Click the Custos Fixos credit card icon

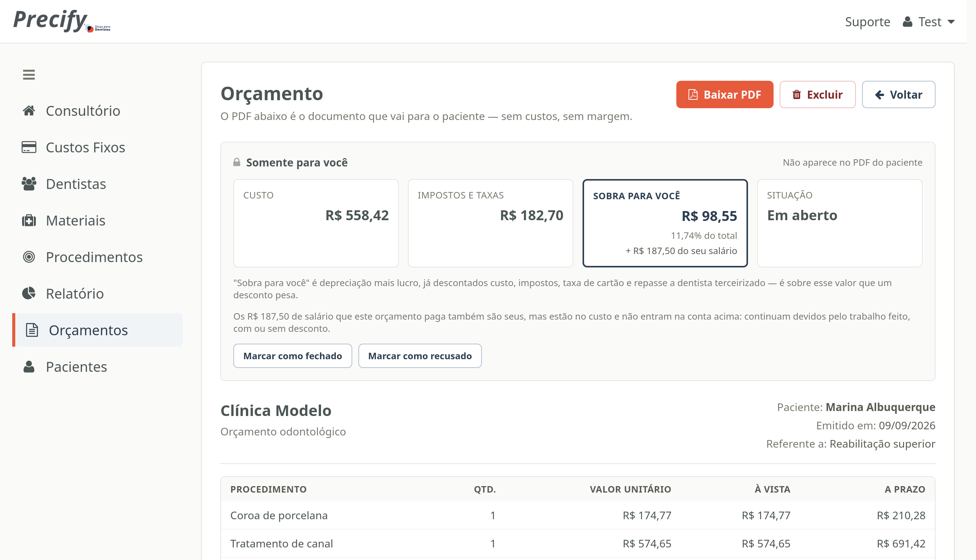click(x=29, y=147)
